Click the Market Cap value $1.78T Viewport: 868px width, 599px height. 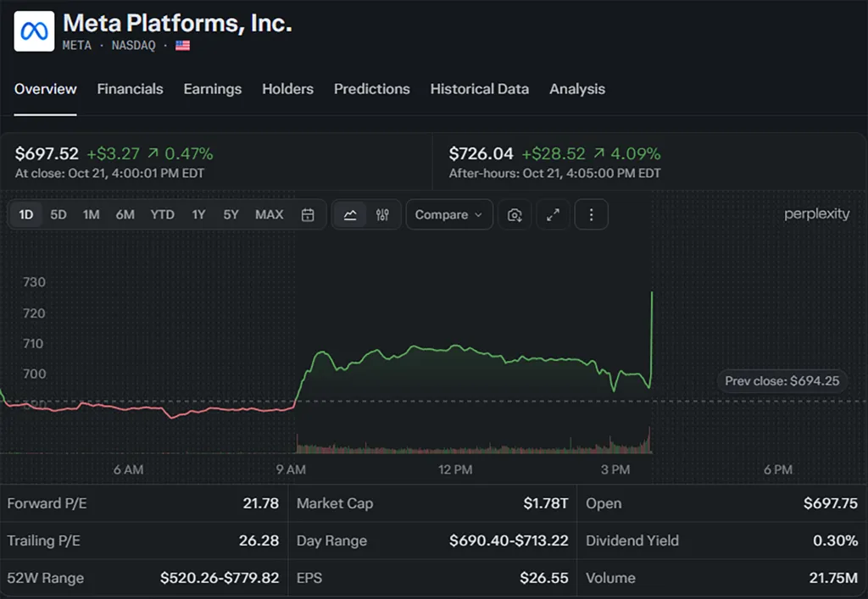546,503
